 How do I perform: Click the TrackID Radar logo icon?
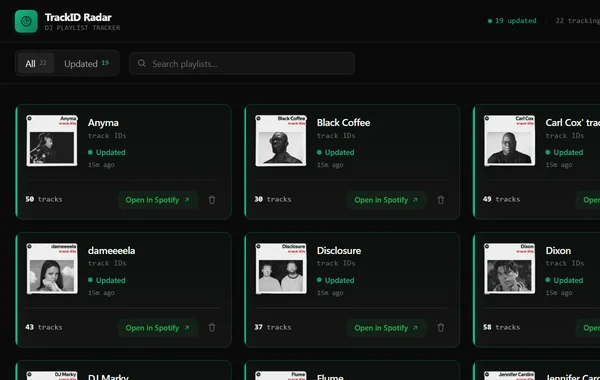click(26, 21)
